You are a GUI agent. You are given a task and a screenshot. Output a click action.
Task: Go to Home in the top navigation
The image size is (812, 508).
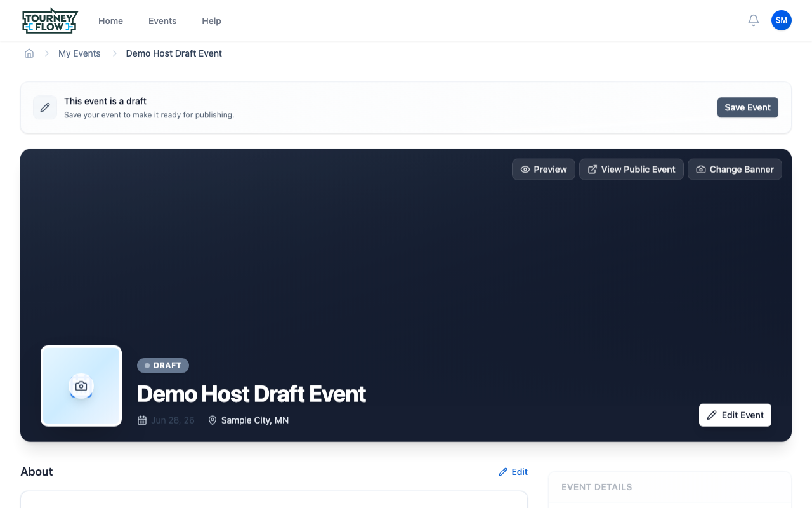click(x=110, y=21)
